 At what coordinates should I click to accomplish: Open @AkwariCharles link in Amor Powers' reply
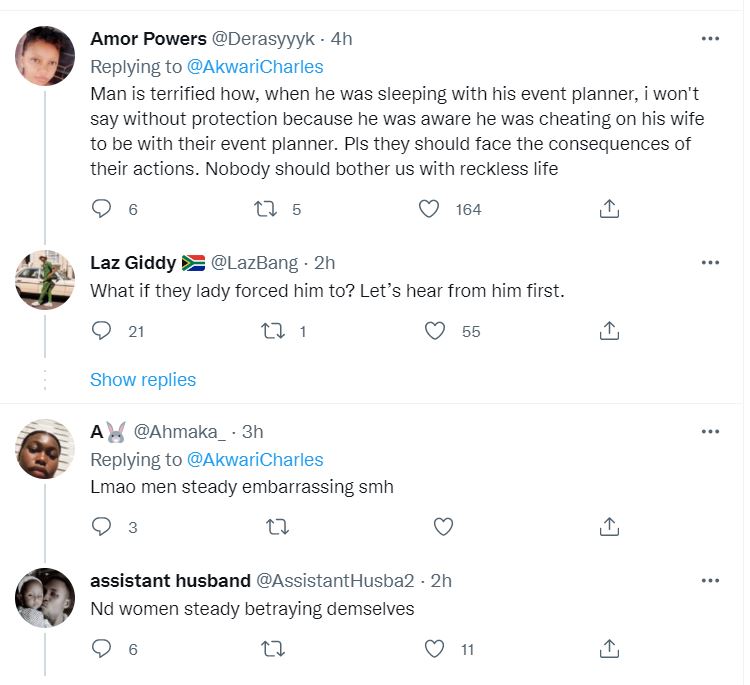[x=256, y=67]
